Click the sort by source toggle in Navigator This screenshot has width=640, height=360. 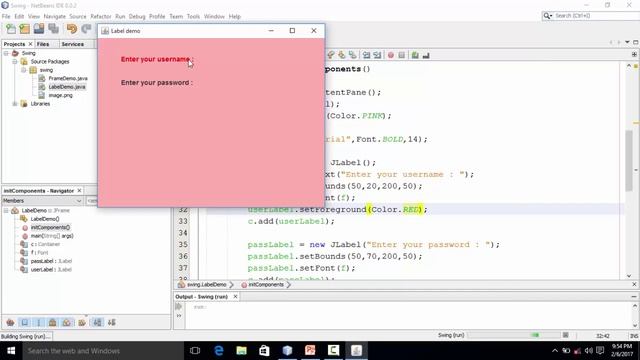pos(112,322)
